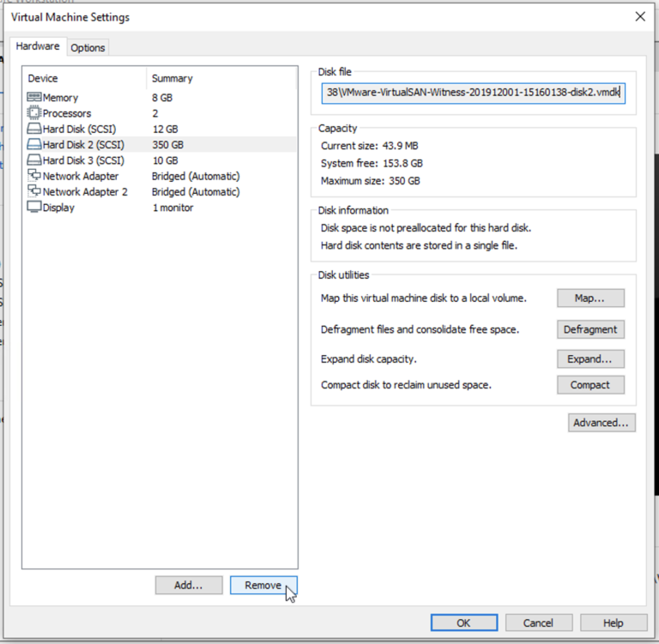Select the first Network Adapter icon
This screenshot has height=644, width=659.
click(34, 176)
